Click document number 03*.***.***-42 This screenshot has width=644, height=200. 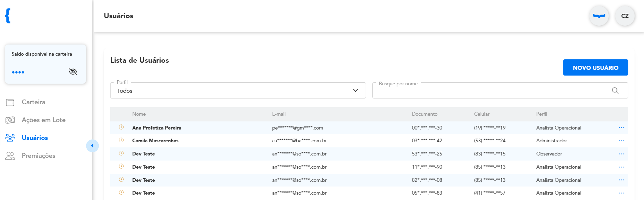427,141
